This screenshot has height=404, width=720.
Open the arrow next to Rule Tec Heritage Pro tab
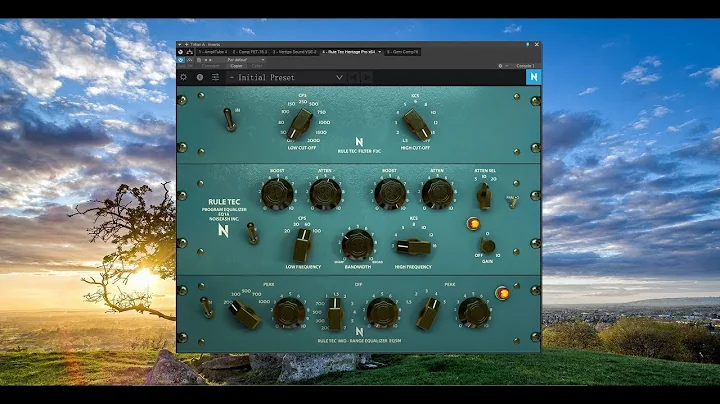click(379, 52)
